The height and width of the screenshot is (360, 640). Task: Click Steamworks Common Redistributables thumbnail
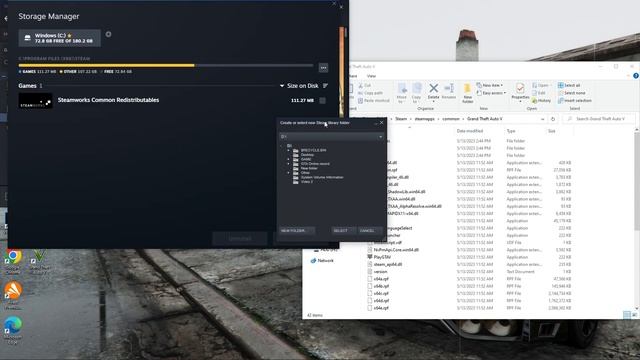click(35, 101)
